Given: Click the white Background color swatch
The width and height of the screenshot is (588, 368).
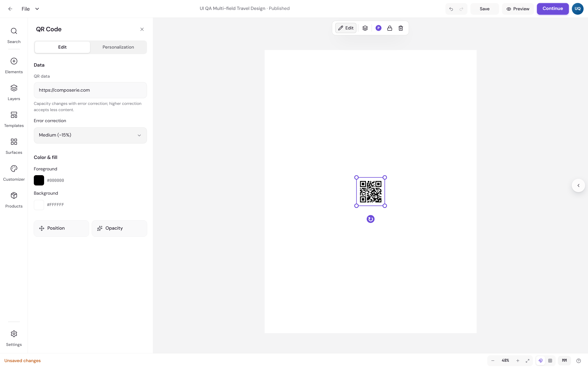Looking at the screenshot, I should coord(39,205).
